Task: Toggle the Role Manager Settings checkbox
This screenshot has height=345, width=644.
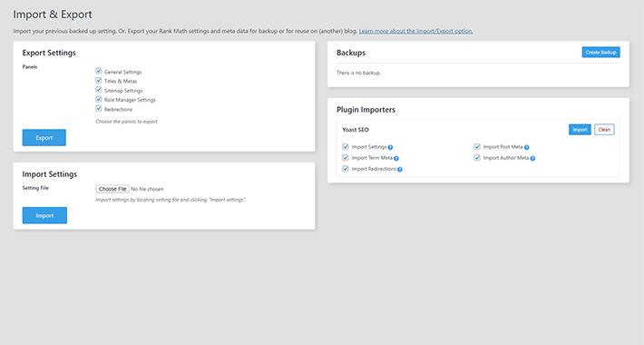Action: click(x=99, y=99)
